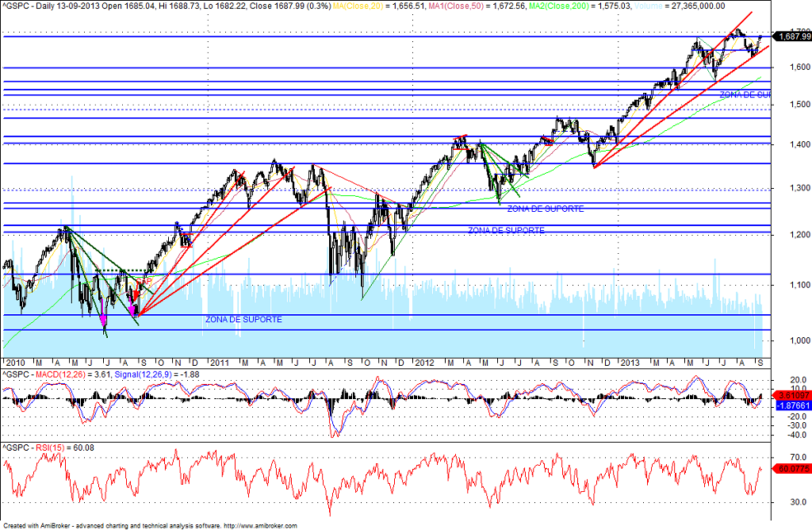This screenshot has width=812, height=530.
Task: Select the MA2(Close,200) = 1,575.03 legend
Action: click(580, 6)
